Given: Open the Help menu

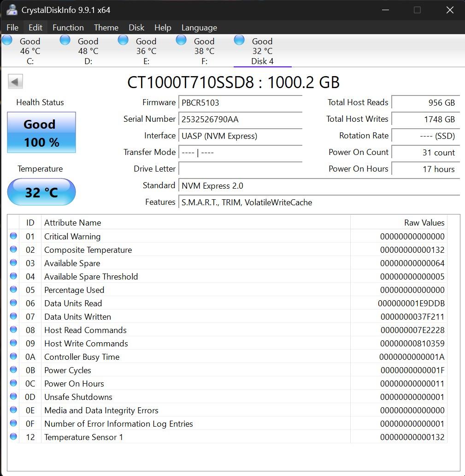Looking at the screenshot, I should pos(163,28).
